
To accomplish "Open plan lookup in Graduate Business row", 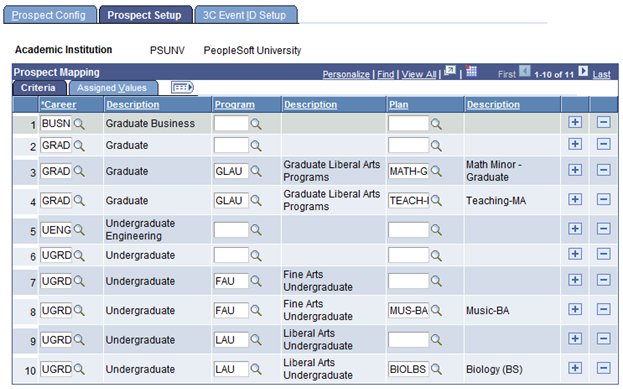I will (x=436, y=124).
